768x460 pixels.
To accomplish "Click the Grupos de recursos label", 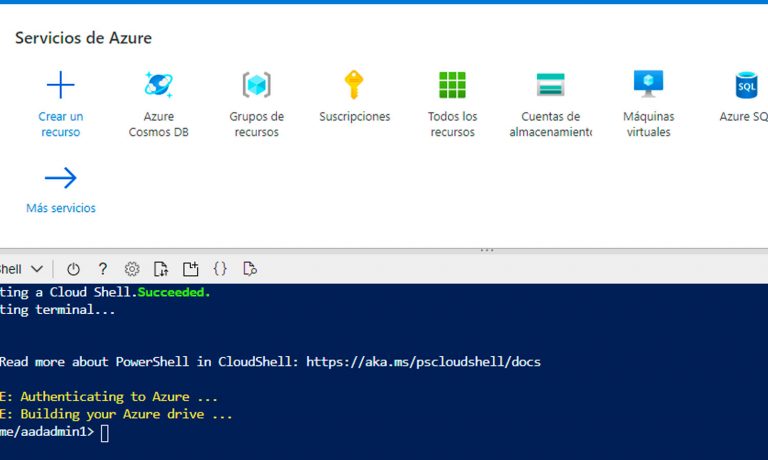I will tap(256, 124).
